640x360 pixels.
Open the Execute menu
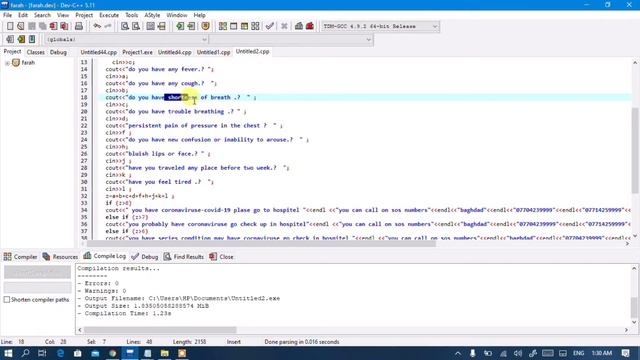click(x=109, y=15)
